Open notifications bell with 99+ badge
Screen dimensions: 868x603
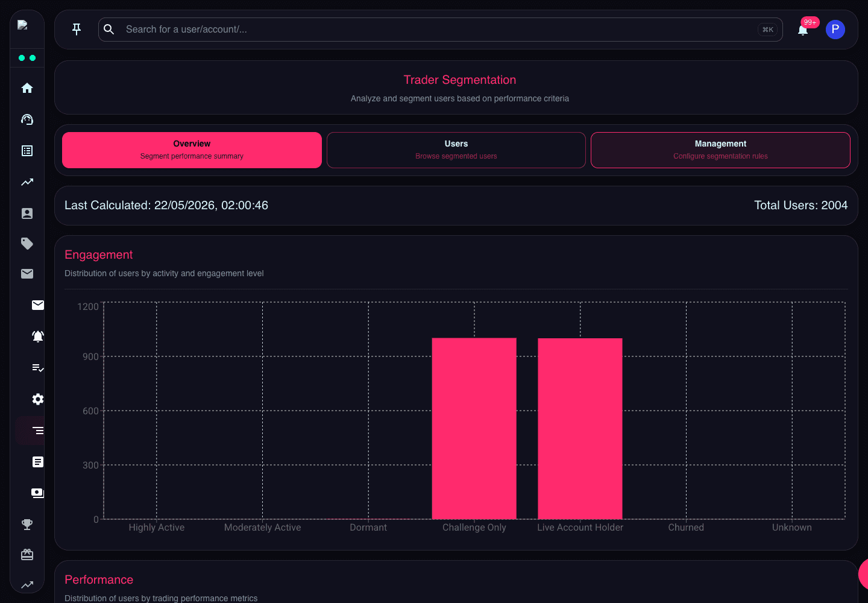click(x=803, y=30)
